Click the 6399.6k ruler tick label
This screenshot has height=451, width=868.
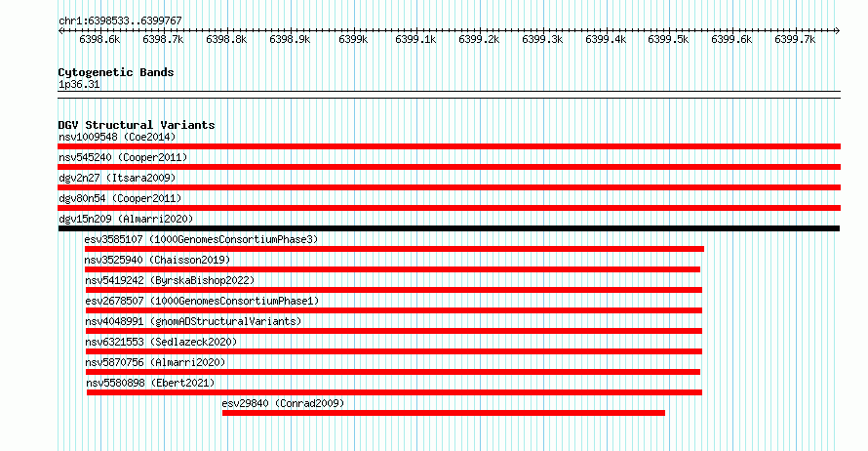[x=731, y=39]
